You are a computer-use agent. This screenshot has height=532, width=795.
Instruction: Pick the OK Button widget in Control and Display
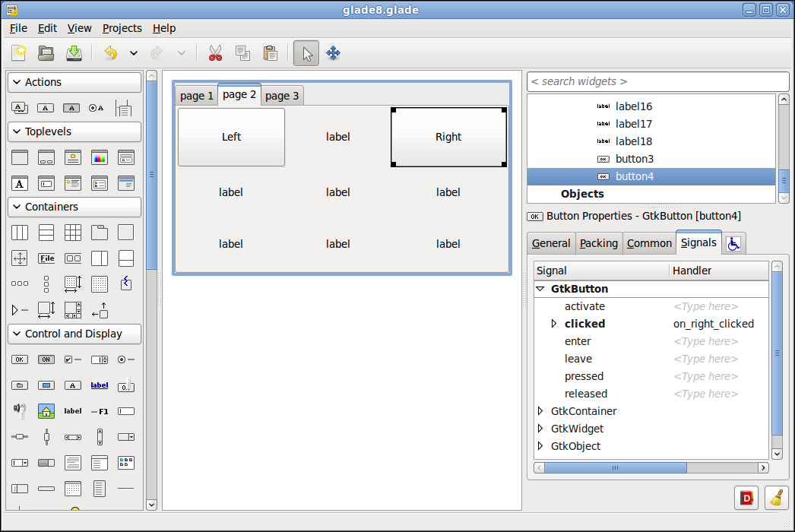click(x=20, y=359)
